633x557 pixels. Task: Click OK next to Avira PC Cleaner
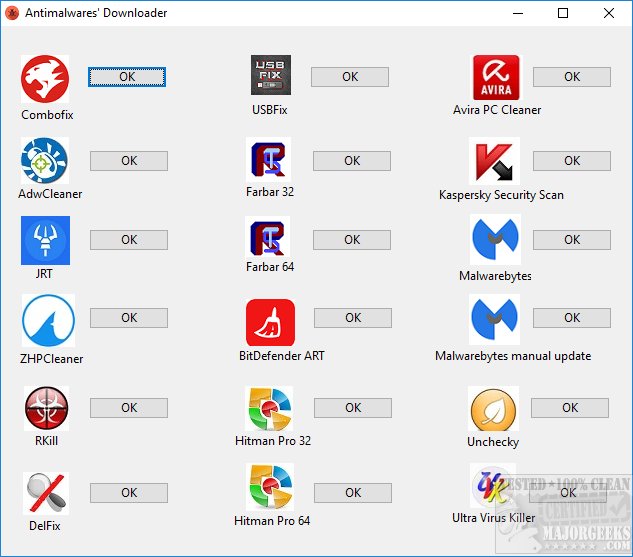[572, 77]
